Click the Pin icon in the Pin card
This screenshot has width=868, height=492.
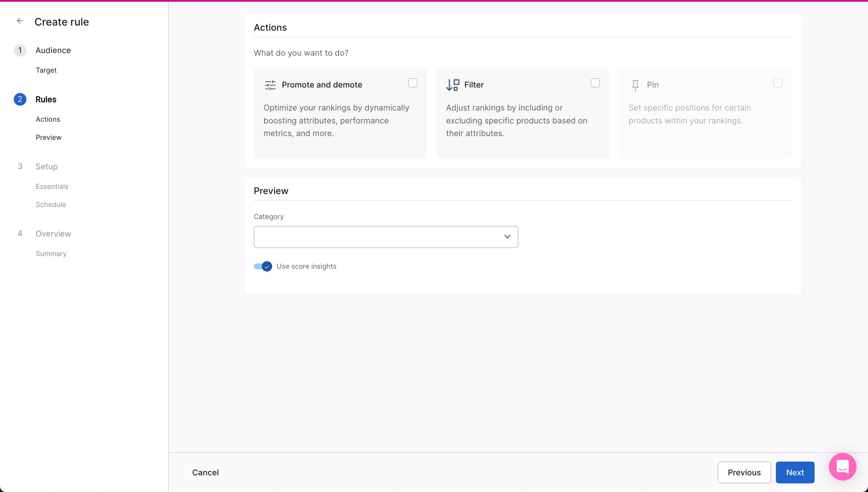[x=635, y=85]
